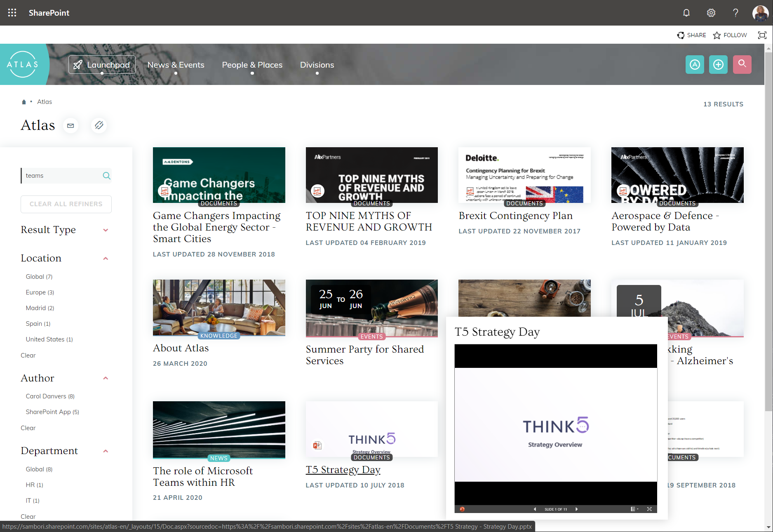Open the T5 Strategy Day document link
Viewport: 773px width, 532px height.
pos(343,469)
